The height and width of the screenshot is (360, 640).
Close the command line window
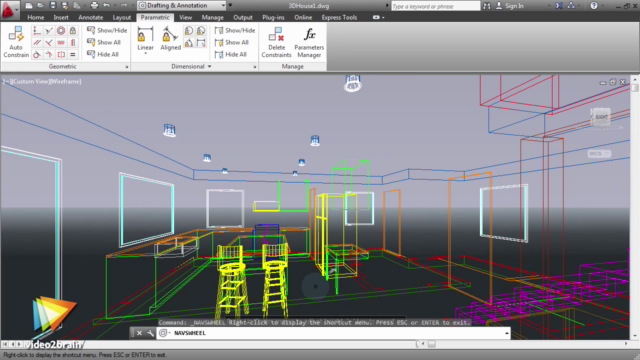click(139, 333)
